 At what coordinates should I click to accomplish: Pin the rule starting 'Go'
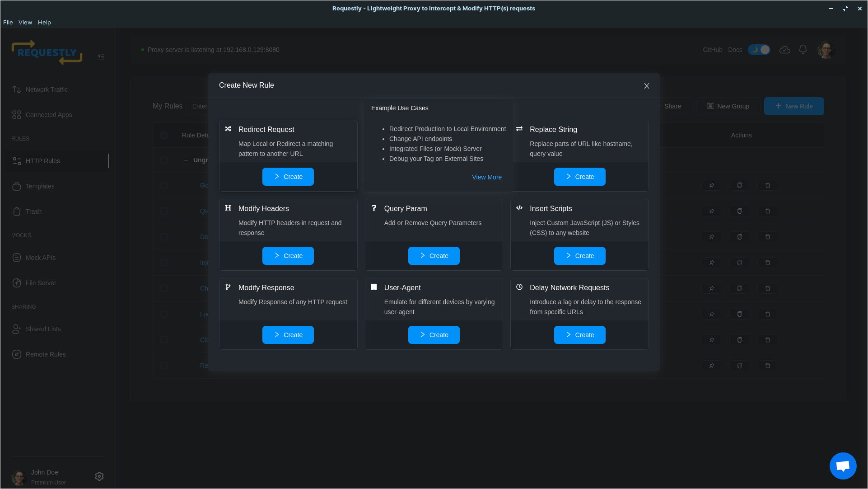tap(712, 185)
